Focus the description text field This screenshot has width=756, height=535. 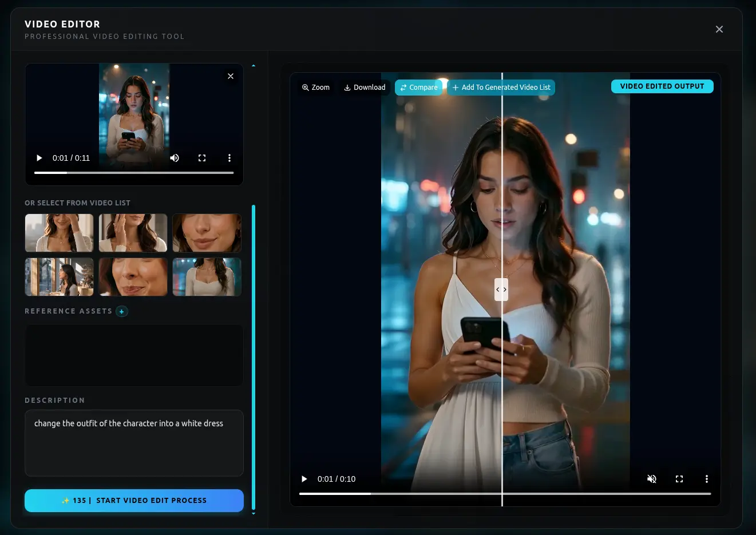point(134,443)
